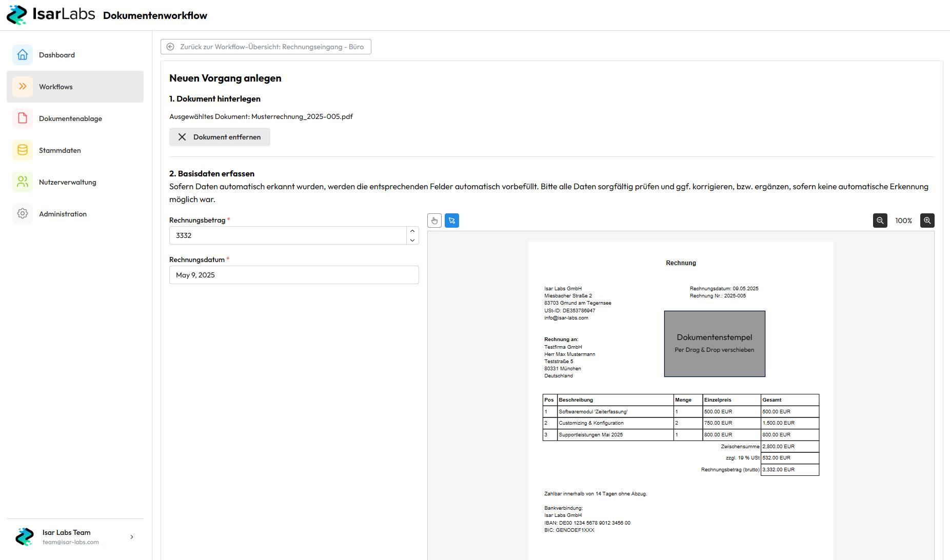
Task: Click the Isar Labs avatar at the bottom sidebar
Action: click(24, 536)
